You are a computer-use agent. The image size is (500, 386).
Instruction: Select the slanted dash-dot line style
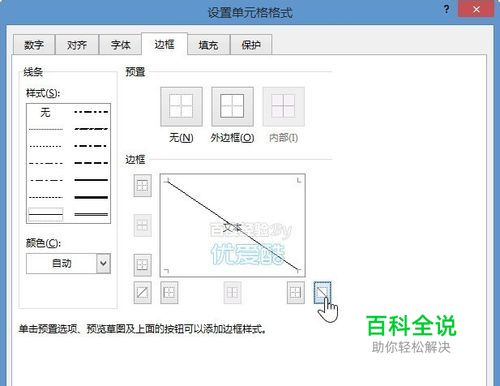(91, 129)
